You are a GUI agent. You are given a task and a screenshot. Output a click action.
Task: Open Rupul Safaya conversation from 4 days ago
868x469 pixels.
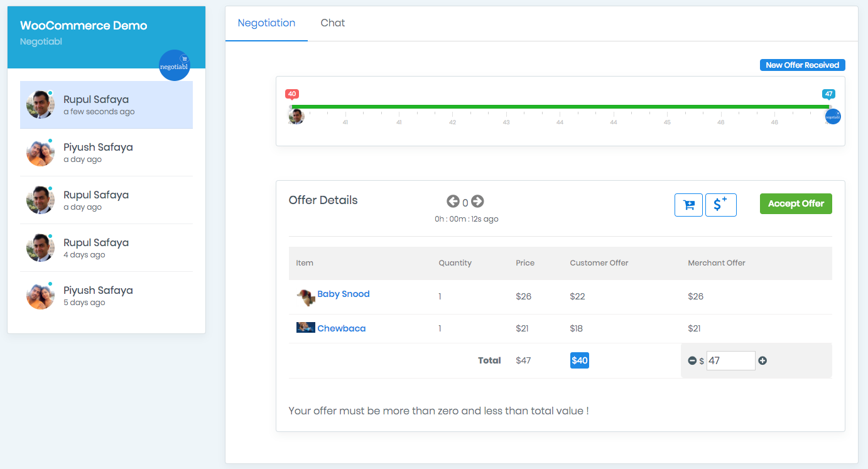(x=106, y=248)
